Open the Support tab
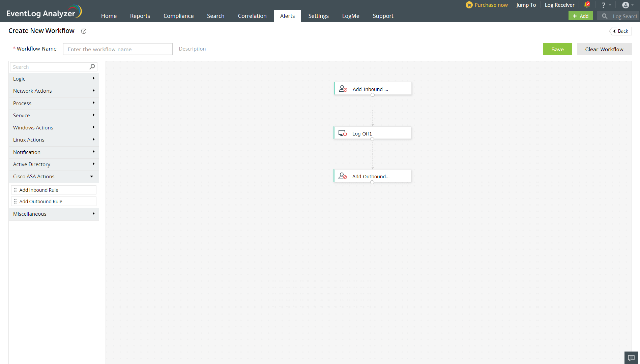 (383, 16)
